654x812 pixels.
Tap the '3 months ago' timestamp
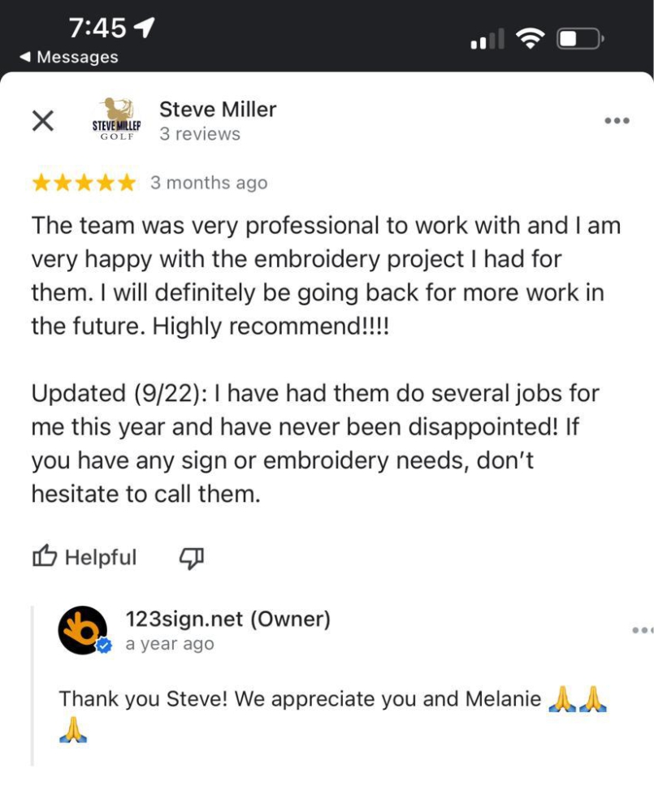[209, 184]
